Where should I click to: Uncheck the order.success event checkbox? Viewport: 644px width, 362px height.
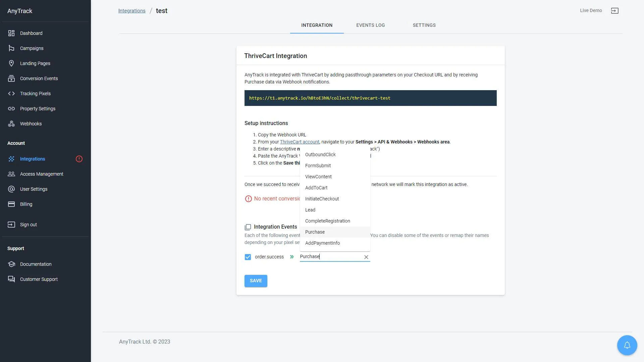tap(248, 257)
